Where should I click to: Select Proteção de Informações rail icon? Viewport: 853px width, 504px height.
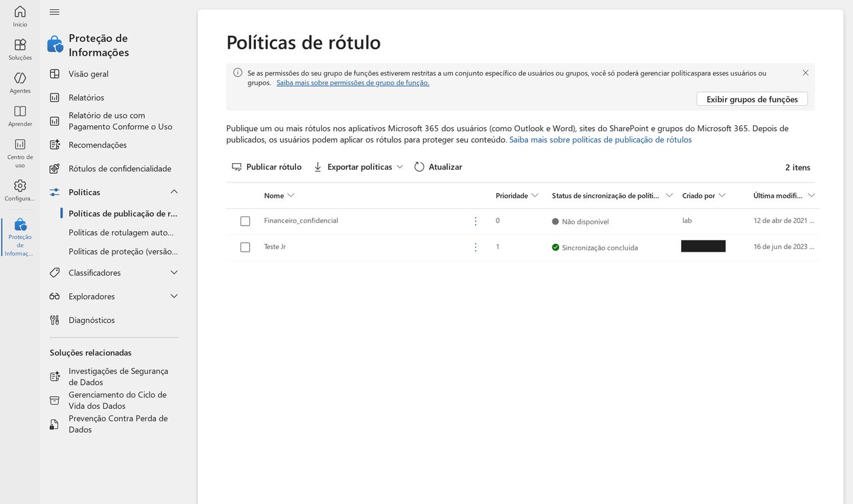point(20,237)
